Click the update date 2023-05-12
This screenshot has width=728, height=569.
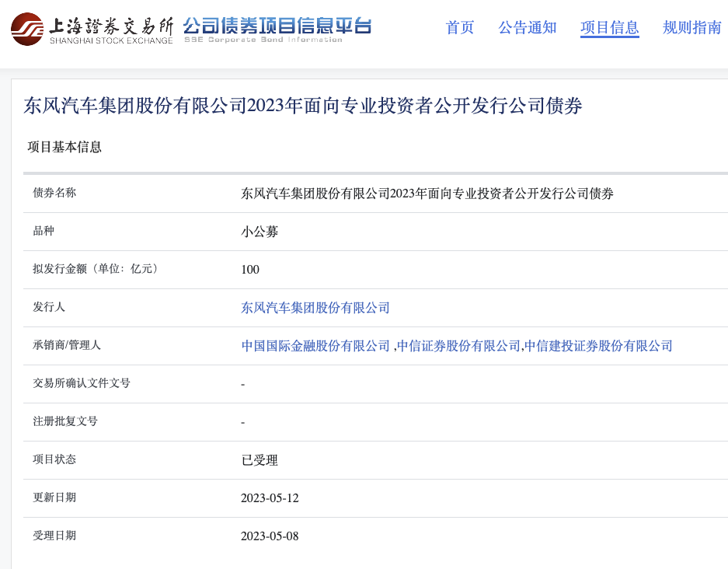coord(270,498)
